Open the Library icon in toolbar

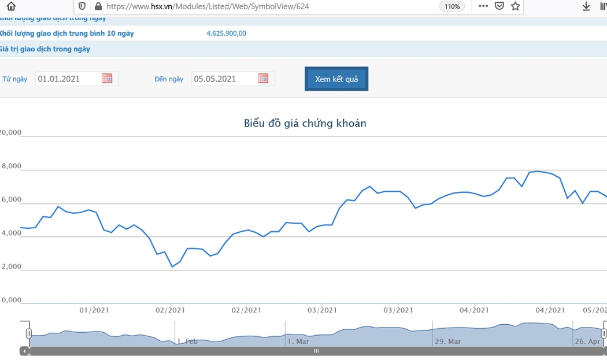pyautogui.click(x=603, y=6)
